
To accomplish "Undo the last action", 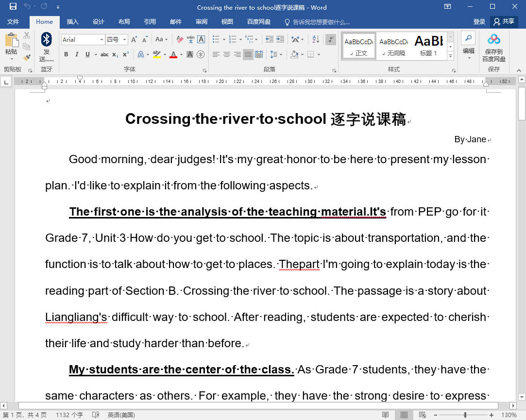I will 27,6.
